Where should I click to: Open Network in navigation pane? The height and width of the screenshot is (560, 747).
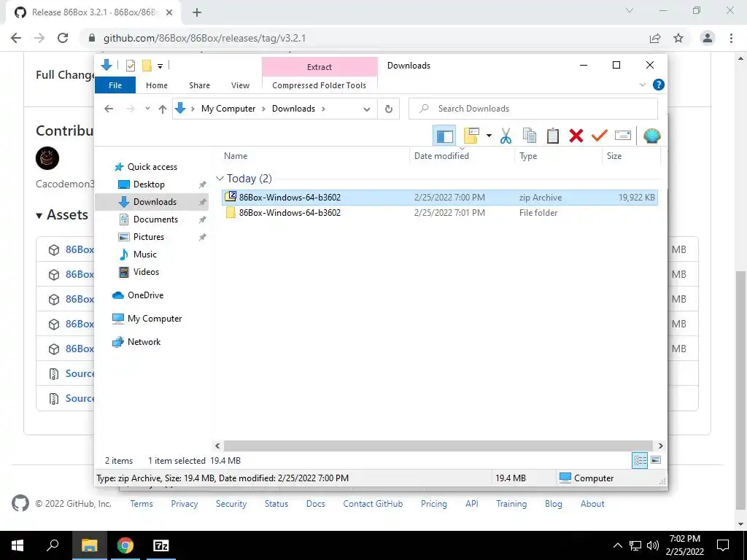pos(144,342)
